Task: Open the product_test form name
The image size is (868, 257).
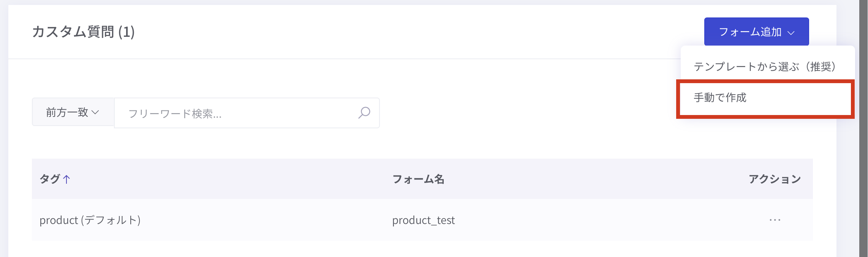Action: click(423, 220)
